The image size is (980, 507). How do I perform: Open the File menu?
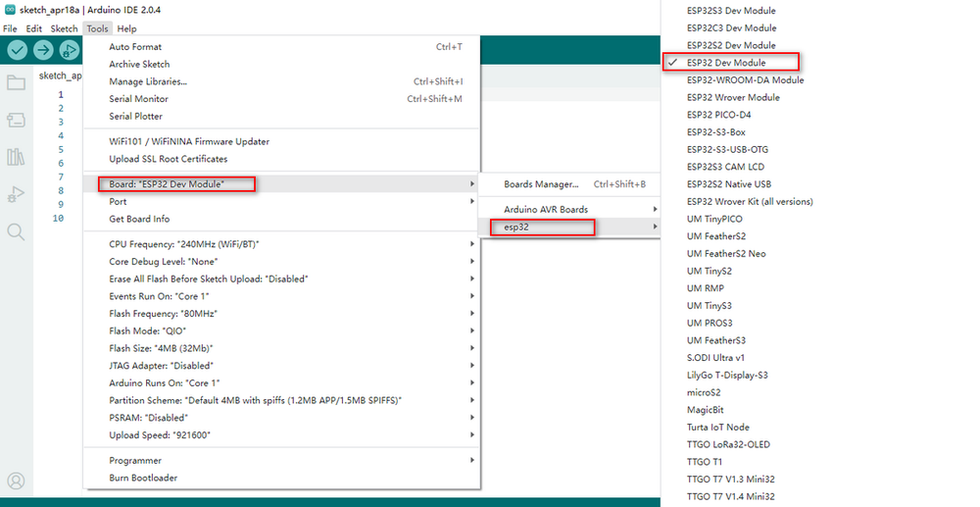point(10,28)
